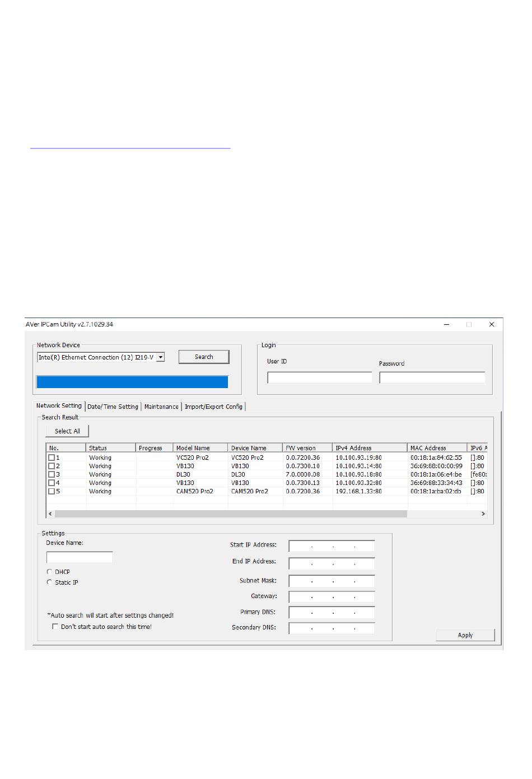Select the IPv4 address 192.168.1.33:80
Image resolution: width=532 pixels, height=779 pixels.
click(x=358, y=491)
